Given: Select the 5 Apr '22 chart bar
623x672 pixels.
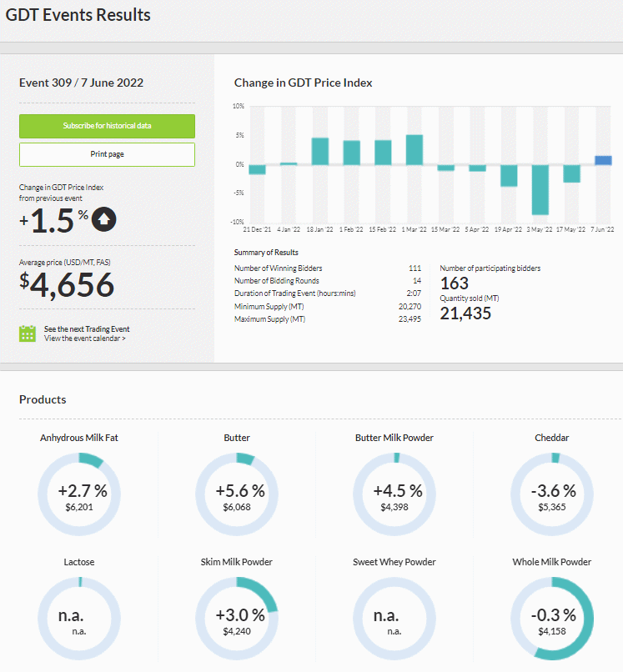Looking at the screenshot, I should [477, 168].
